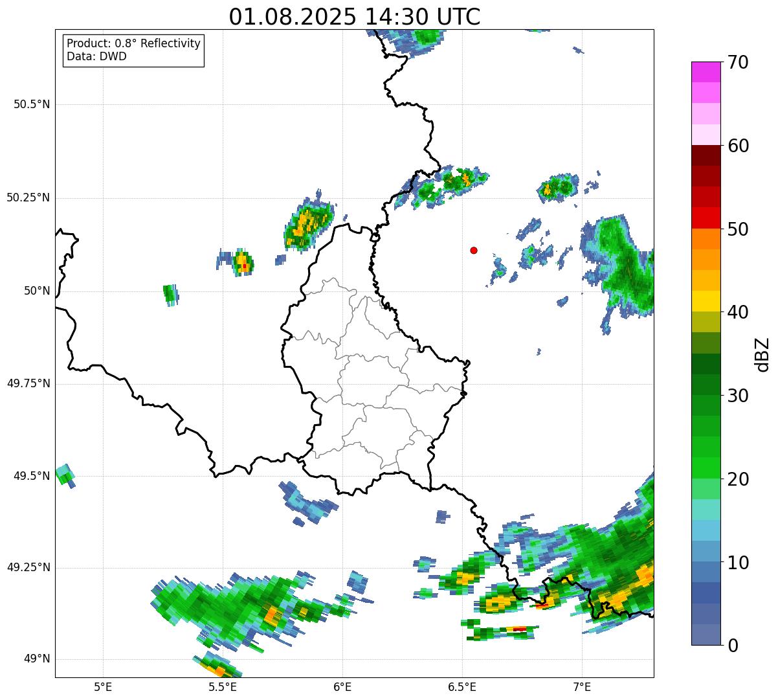Click the 50.5°N latitude label

(32, 104)
